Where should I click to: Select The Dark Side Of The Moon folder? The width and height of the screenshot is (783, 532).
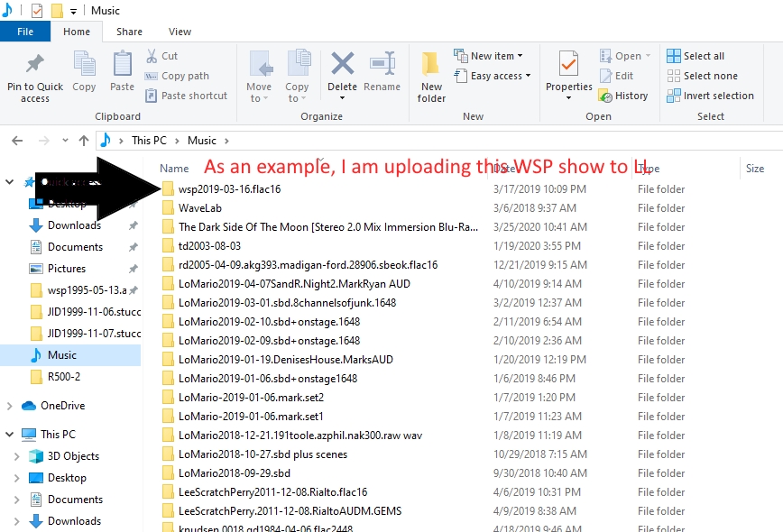[328, 227]
